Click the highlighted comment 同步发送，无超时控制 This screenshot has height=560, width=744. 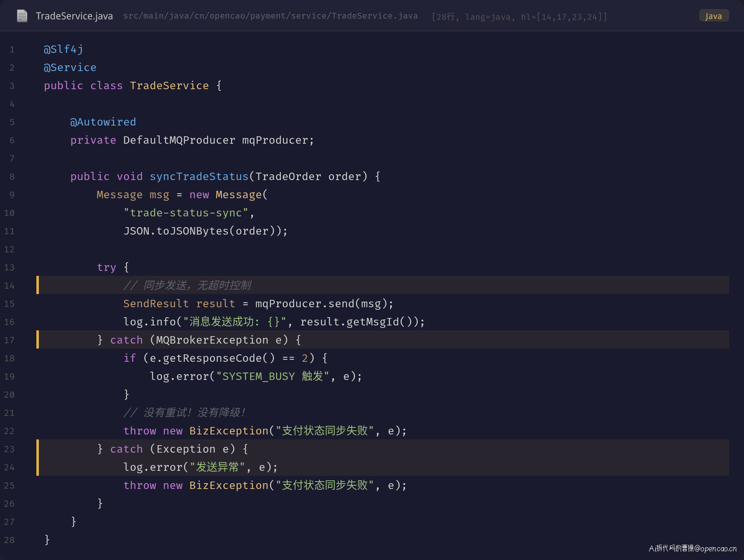pos(187,285)
